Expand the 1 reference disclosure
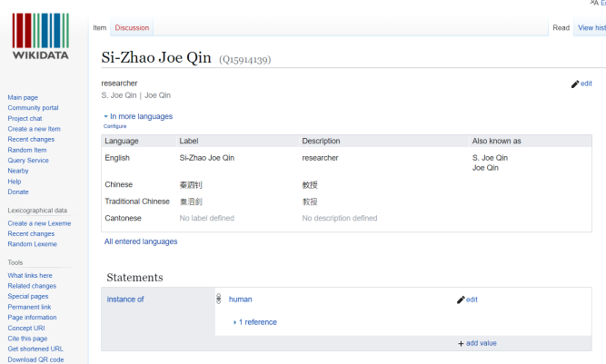Screen dimensions: 606x364 coord(255,322)
